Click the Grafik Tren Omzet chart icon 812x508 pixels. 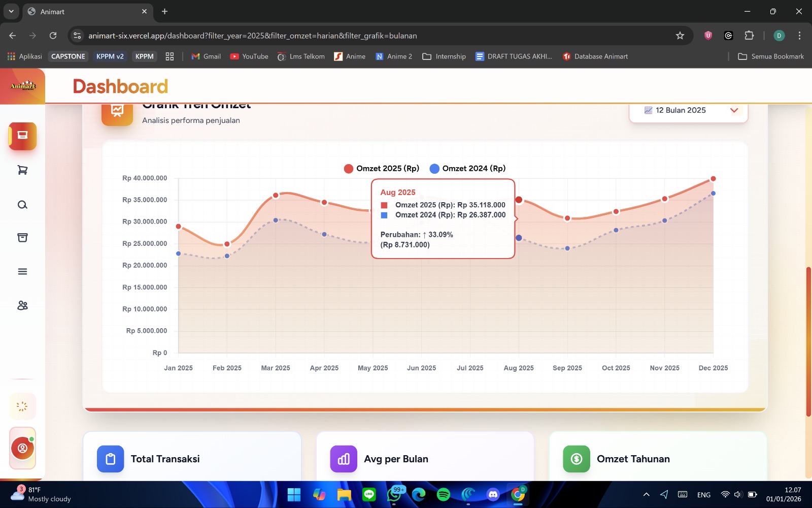tap(117, 112)
